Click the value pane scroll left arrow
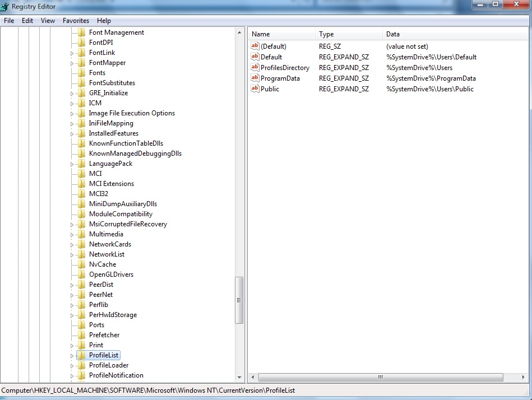 coord(253,377)
